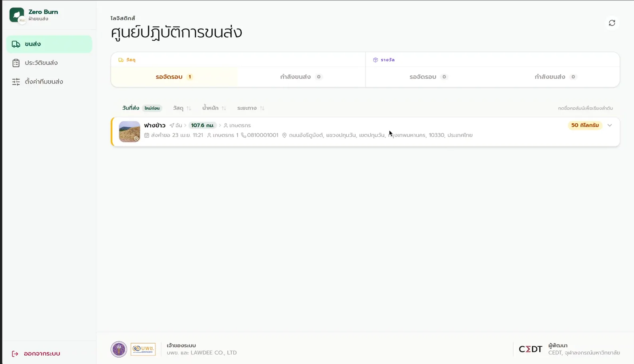The width and height of the screenshot is (634, 364).
Task: Expand the ฟางข้าว row chevron
Action: pos(610,125)
